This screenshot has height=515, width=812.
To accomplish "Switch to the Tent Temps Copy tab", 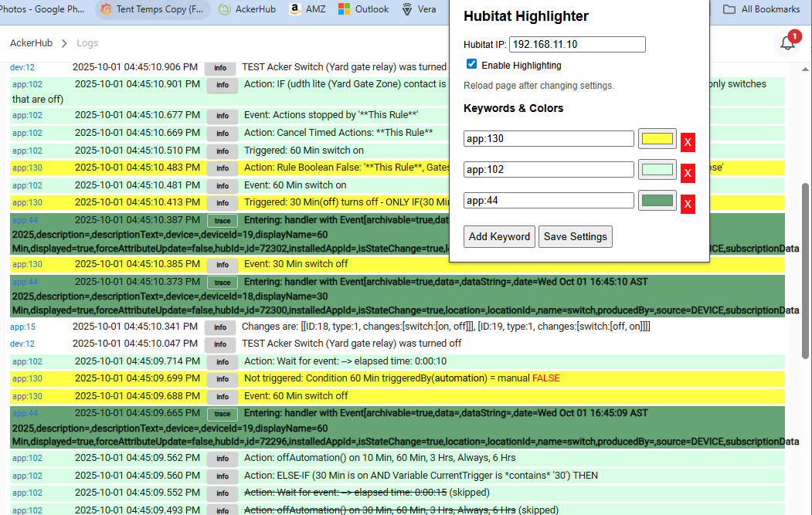I will 152,9.
